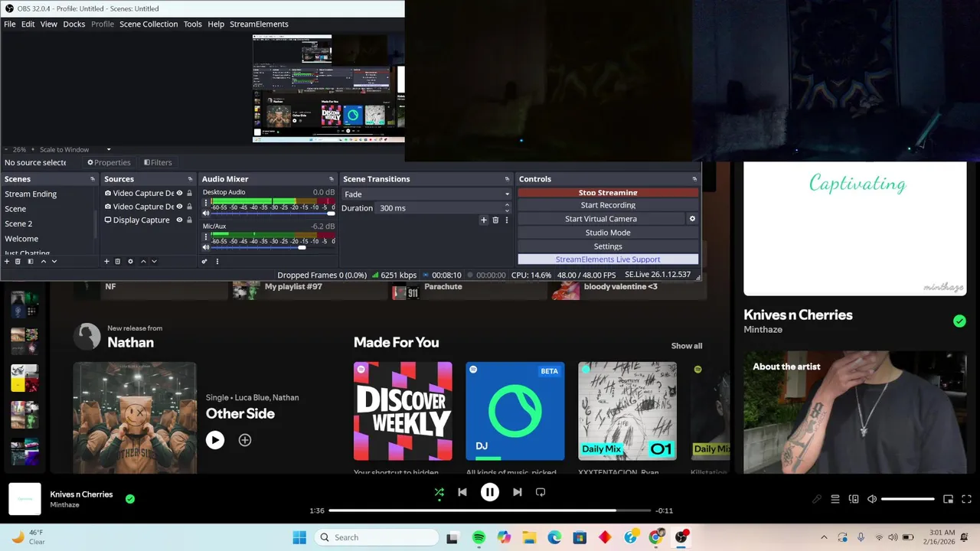The image size is (980, 551).
Task: Add a new scene with the Scenes plus icon
Action: [x=7, y=262]
